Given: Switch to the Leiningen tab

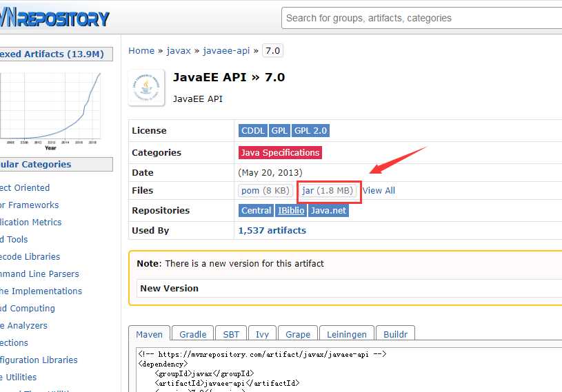Looking at the screenshot, I should click(347, 333).
